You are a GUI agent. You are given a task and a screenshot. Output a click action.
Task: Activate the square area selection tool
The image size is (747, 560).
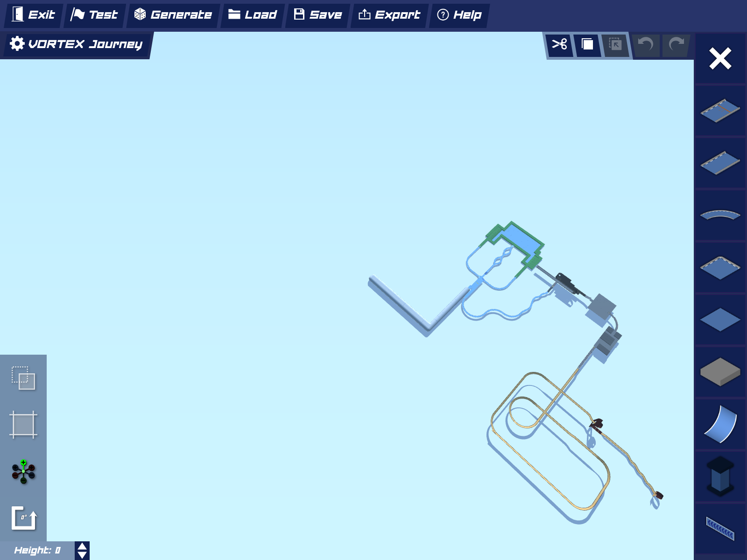pos(23,425)
